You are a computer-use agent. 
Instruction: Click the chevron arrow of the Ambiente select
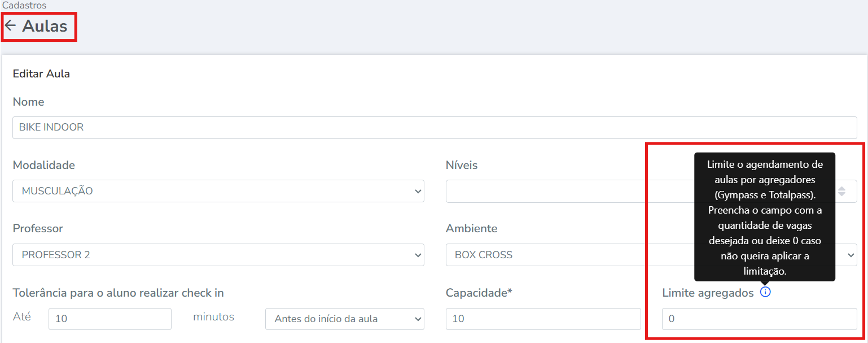851,255
